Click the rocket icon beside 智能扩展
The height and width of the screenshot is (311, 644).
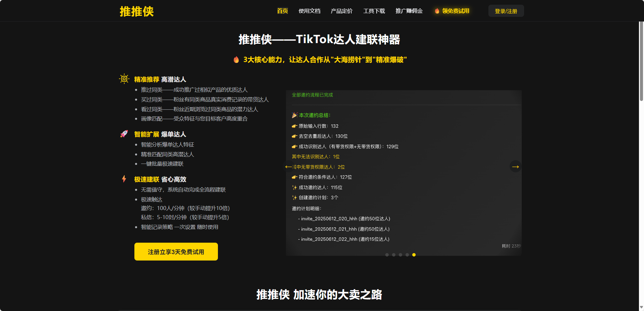tap(124, 134)
